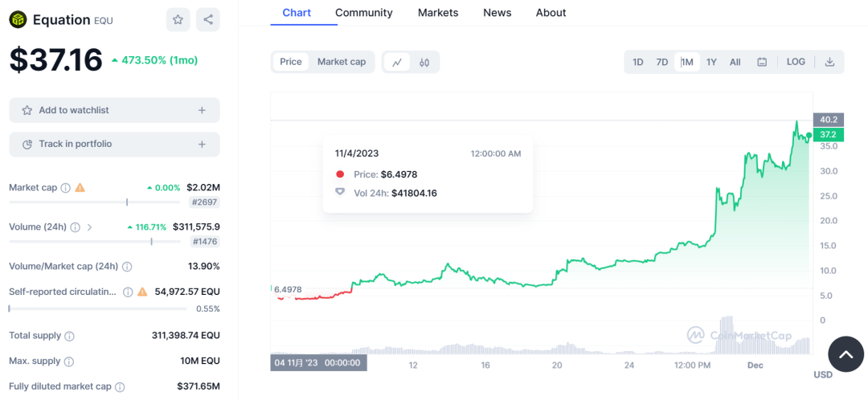This screenshot has width=868, height=400.
Task: Show the 1Y chart range
Action: [711, 62]
